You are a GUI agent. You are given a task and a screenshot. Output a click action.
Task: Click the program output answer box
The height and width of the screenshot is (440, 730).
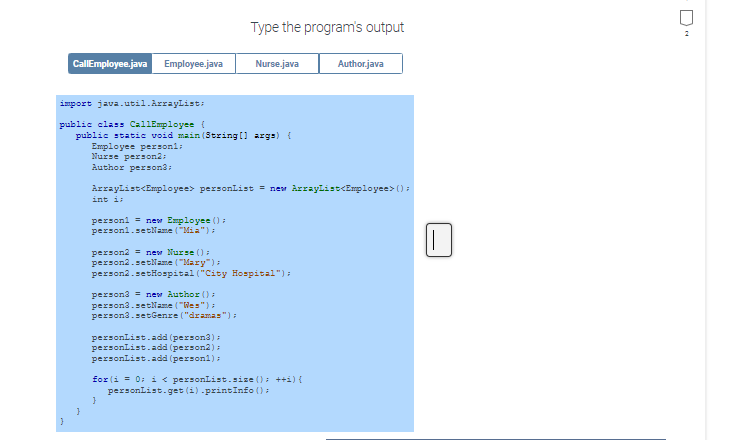point(439,240)
